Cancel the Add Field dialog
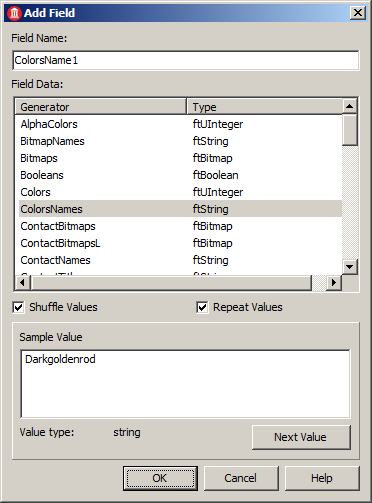The width and height of the screenshot is (372, 503). [241, 478]
